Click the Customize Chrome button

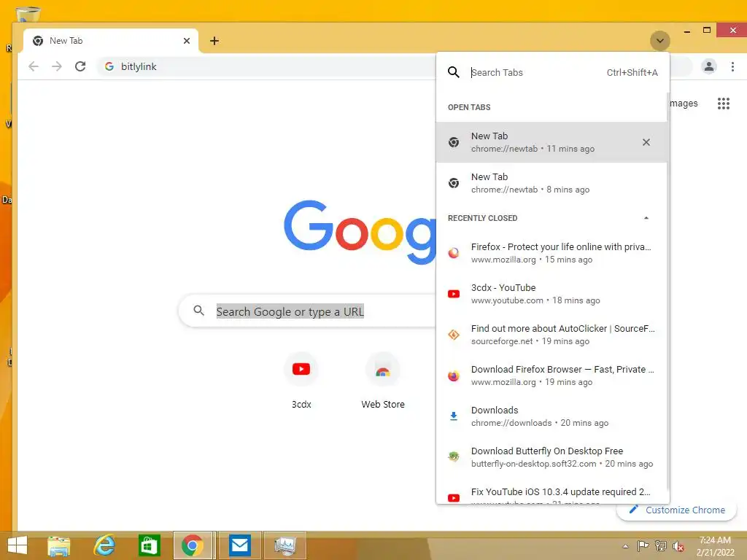click(677, 510)
